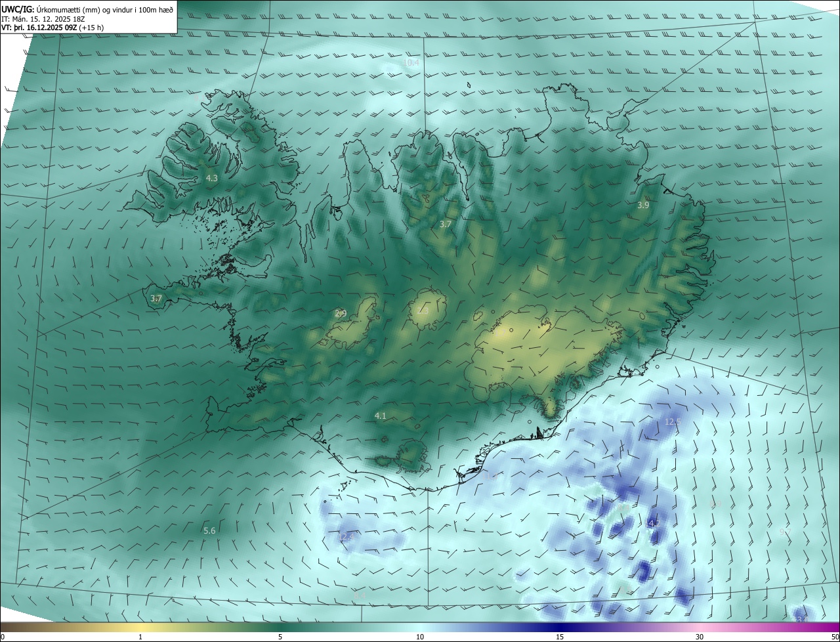Click the 12.5 value label off the southeast coast
The image size is (840, 642).
click(x=673, y=421)
